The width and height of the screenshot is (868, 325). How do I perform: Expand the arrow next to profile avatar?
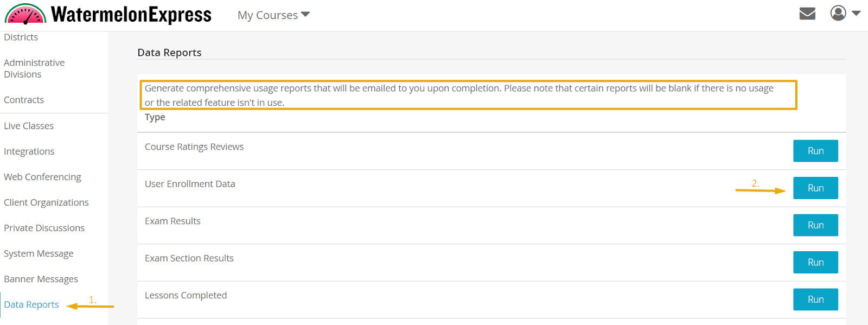click(x=856, y=13)
